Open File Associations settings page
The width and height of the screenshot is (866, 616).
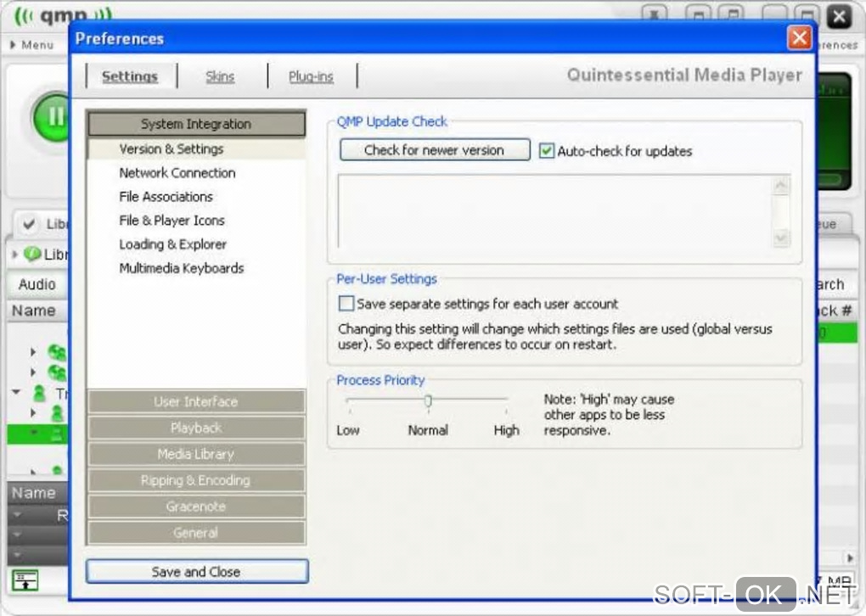click(166, 197)
